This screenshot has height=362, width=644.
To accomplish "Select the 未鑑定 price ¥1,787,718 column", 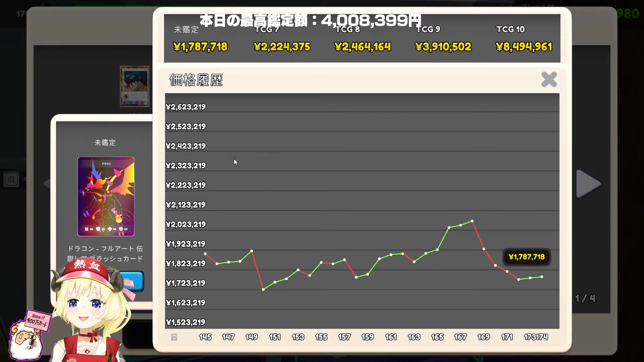I will 200,47.
